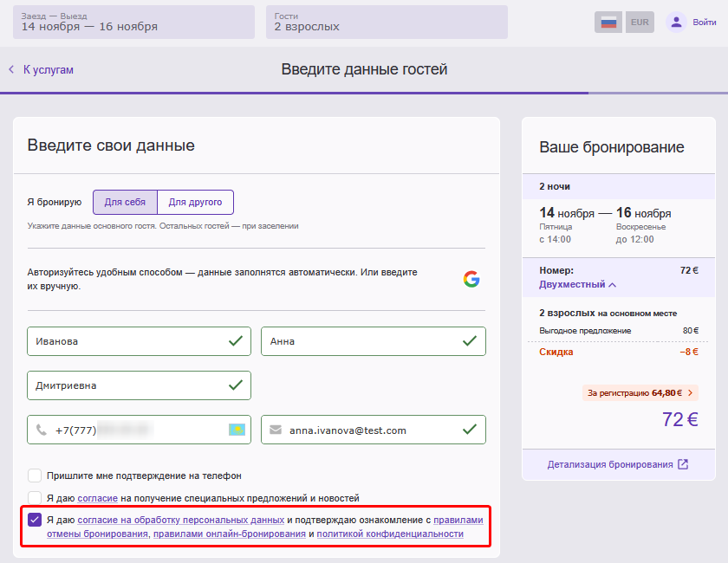Click the Google sign-in icon
728x563 pixels.
click(x=471, y=279)
